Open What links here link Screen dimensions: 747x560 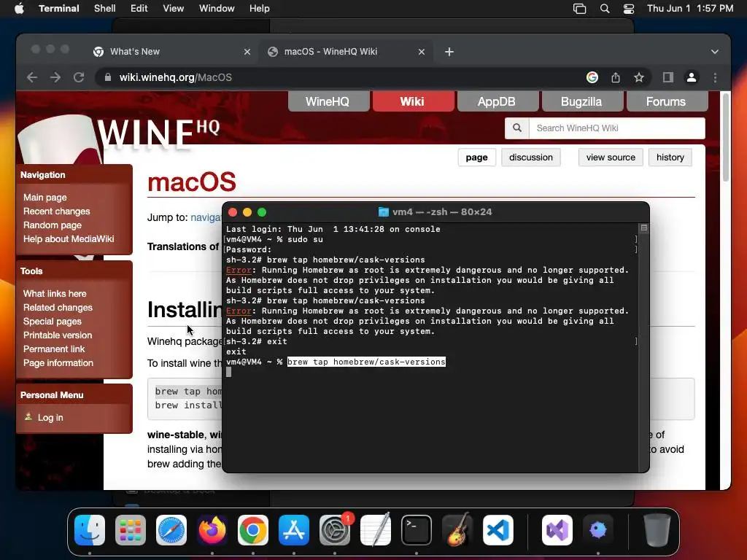pyautogui.click(x=55, y=293)
